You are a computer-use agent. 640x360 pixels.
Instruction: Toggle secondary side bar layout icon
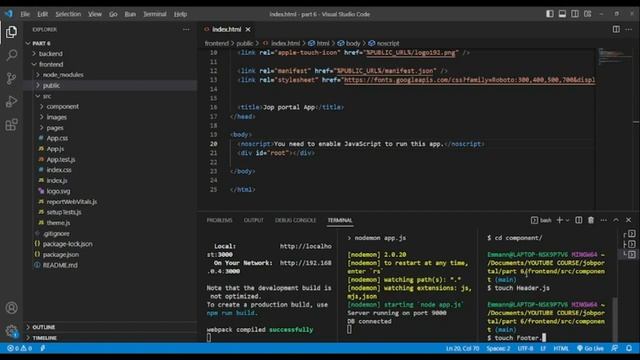tap(575, 14)
